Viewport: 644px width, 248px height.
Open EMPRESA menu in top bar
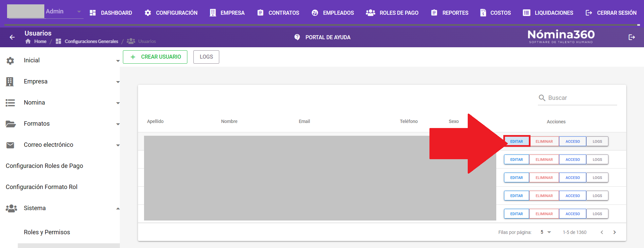[x=232, y=13]
